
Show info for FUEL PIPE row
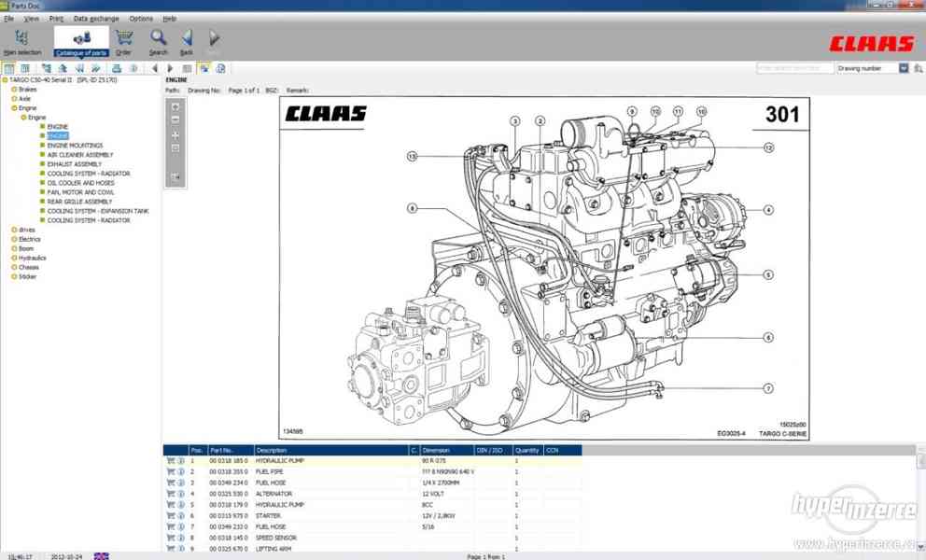(181, 472)
